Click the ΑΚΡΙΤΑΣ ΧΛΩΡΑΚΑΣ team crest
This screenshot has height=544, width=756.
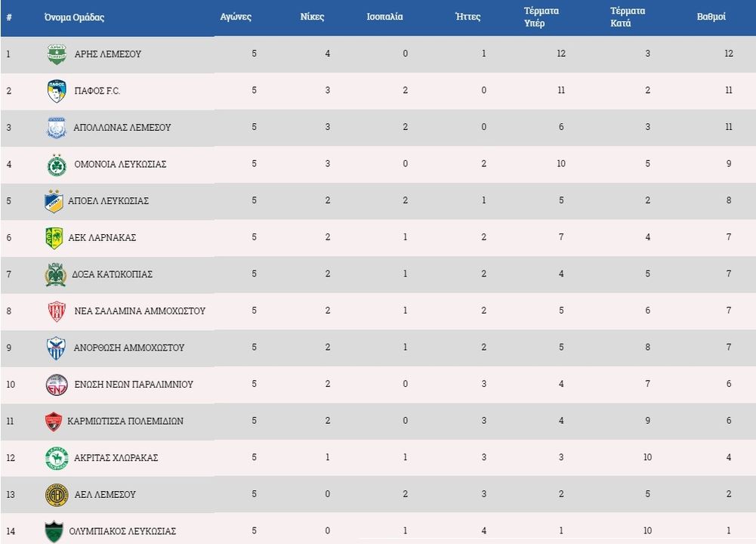(x=57, y=458)
